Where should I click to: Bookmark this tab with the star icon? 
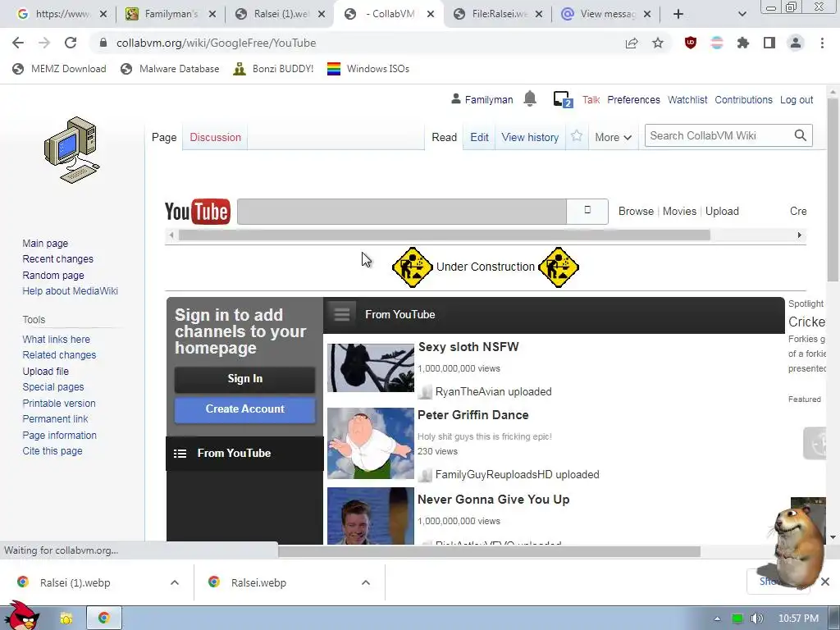(658, 43)
